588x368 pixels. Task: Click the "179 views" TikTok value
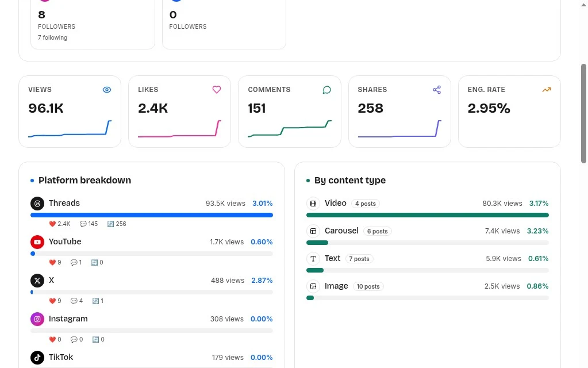(x=228, y=358)
